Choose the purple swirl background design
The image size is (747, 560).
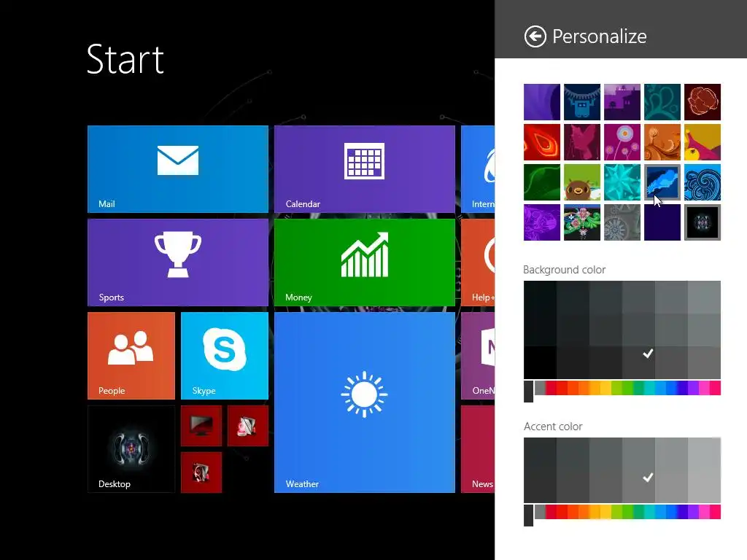542,102
